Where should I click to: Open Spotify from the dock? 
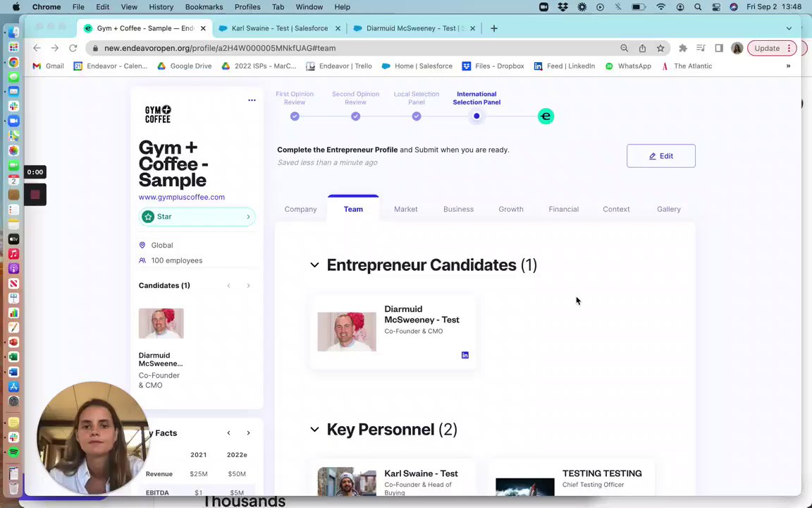coord(14,452)
